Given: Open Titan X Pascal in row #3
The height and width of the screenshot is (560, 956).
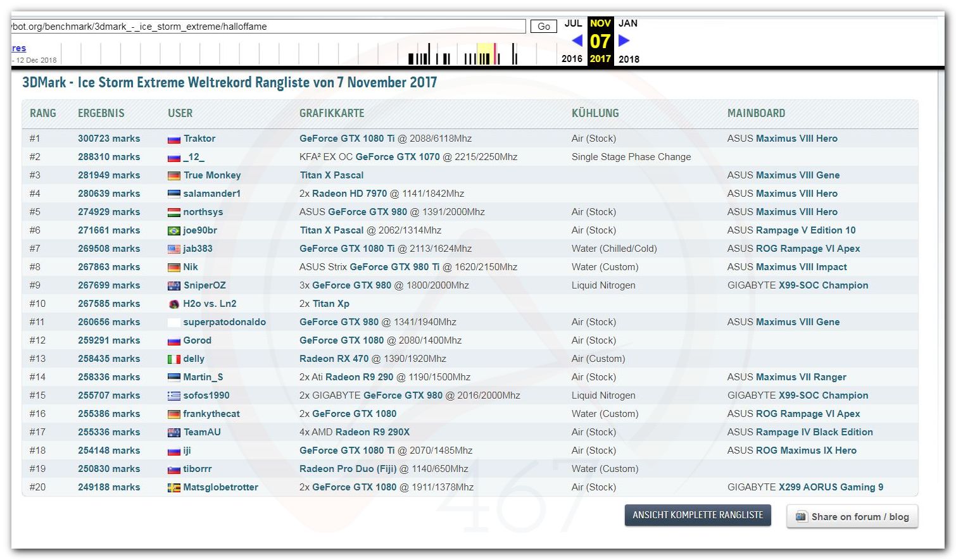Looking at the screenshot, I should pyautogui.click(x=332, y=175).
